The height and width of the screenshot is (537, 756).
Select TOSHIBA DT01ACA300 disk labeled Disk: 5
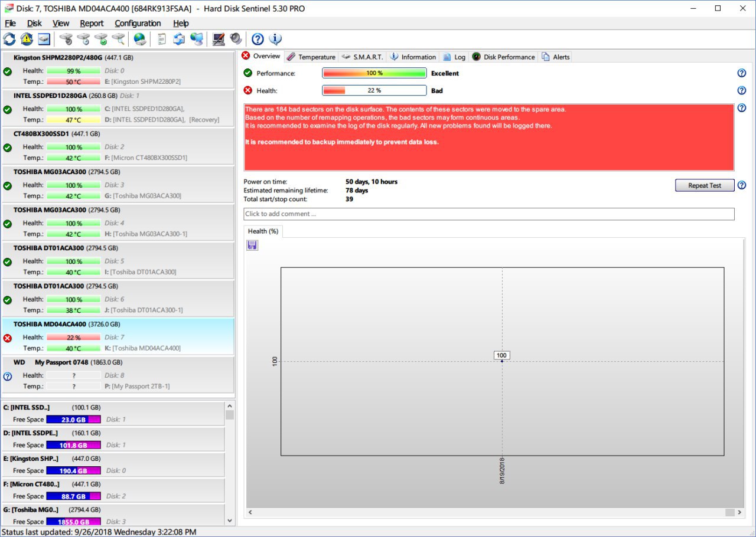coord(118,260)
